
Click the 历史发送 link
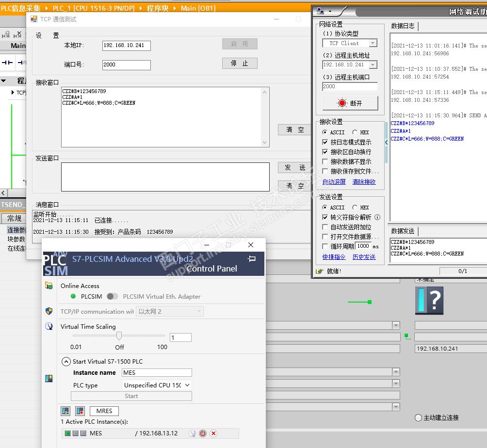pos(364,257)
